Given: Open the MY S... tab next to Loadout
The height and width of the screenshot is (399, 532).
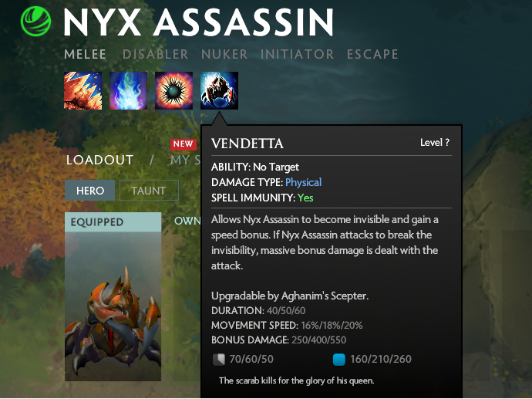Looking at the screenshot, I should click(x=185, y=160).
